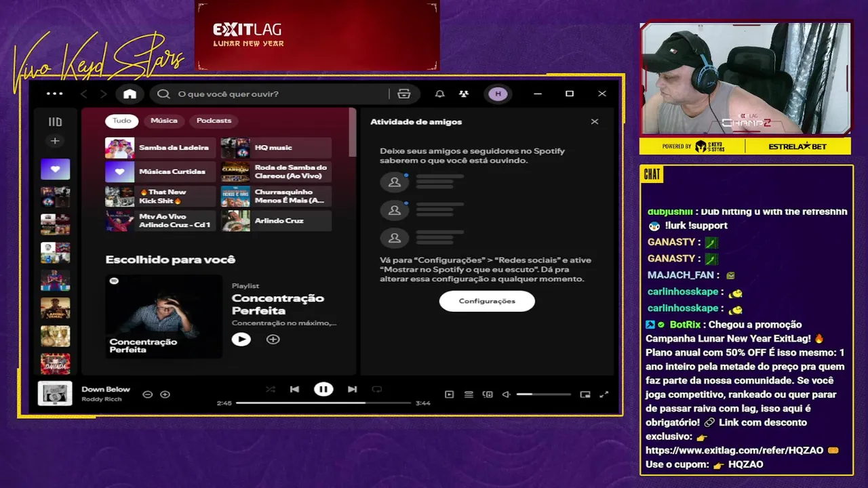Open Mtv Ao Vivo Arlindo Cruz

pyautogui.click(x=160, y=221)
